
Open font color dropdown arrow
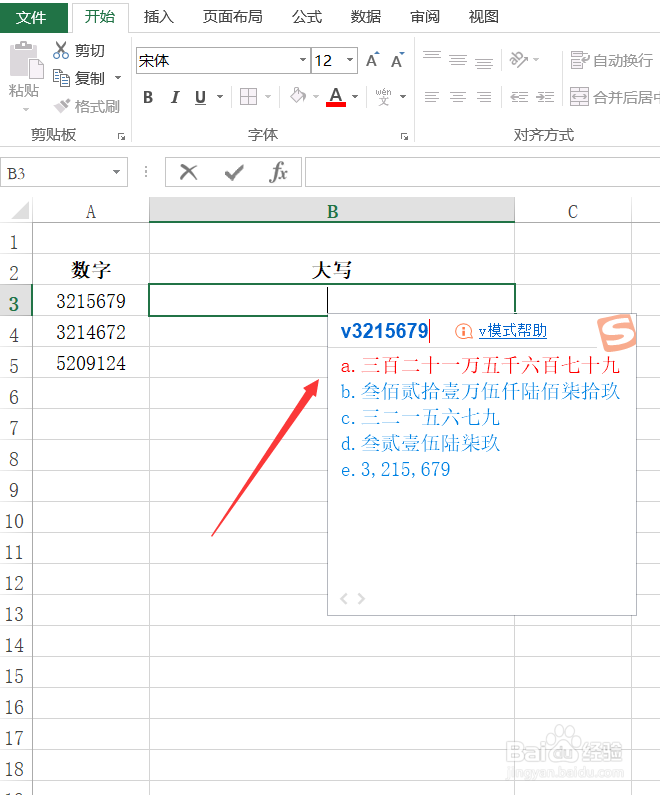(355, 97)
